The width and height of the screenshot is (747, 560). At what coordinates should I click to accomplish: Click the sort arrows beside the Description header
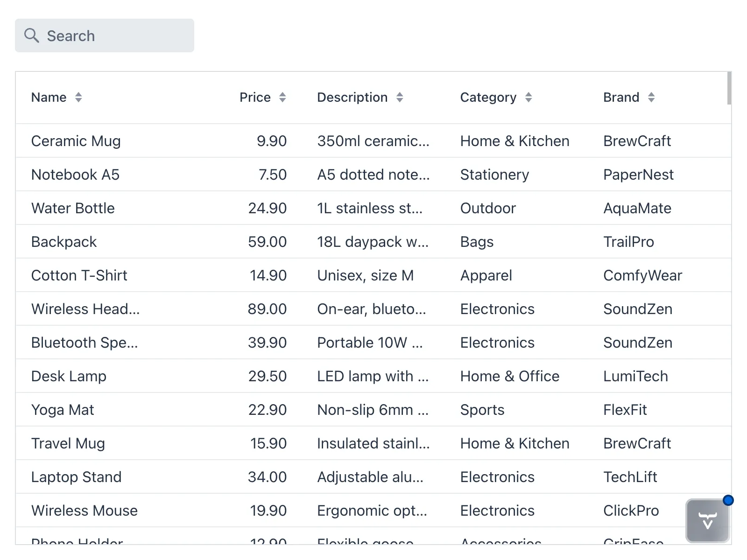click(x=400, y=97)
